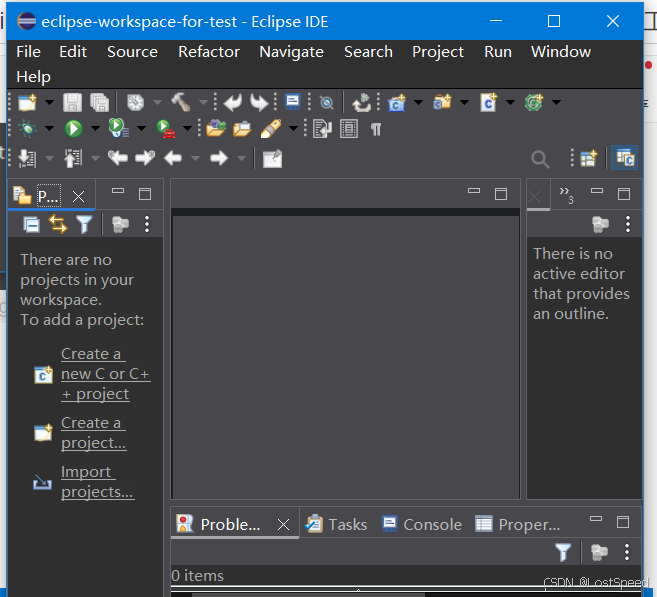Click the Debug bug icon
The width and height of the screenshot is (657, 597).
(x=28, y=129)
